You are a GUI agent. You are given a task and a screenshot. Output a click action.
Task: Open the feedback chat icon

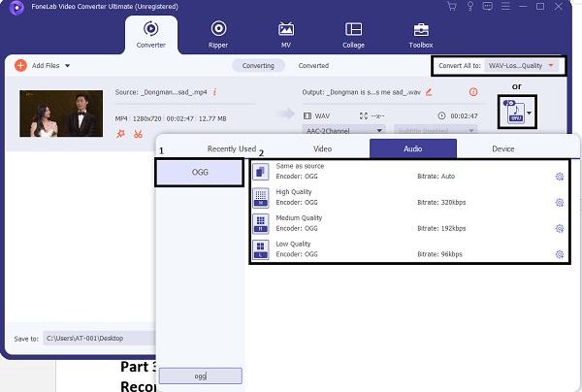[487, 7]
